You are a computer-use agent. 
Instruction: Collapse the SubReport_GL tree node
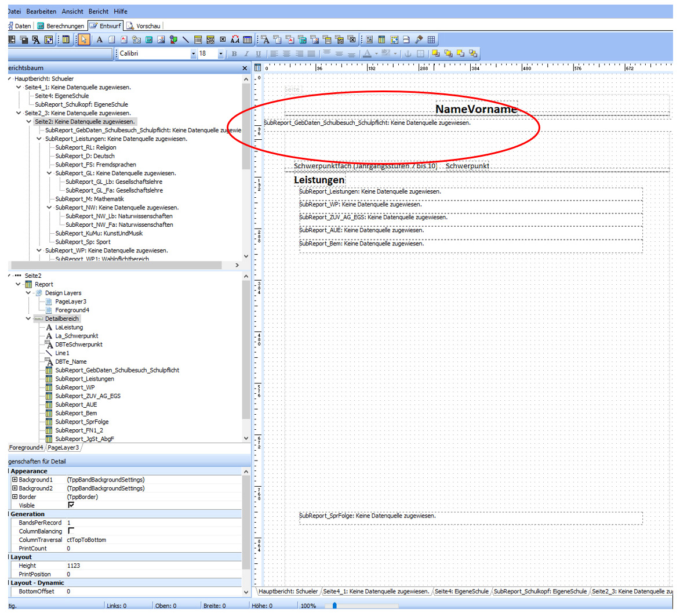pos(49,173)
